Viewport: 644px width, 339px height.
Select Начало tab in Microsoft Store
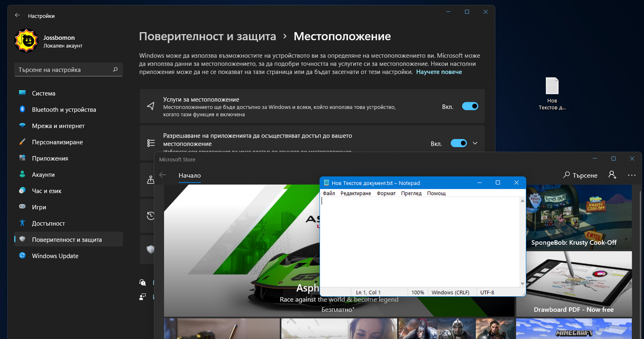[x=190, y=176]
